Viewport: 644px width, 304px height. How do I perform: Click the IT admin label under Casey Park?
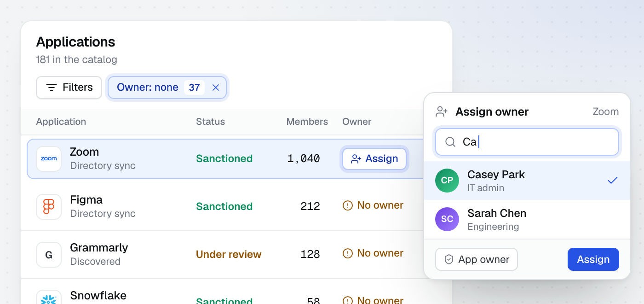click(486, 188)
